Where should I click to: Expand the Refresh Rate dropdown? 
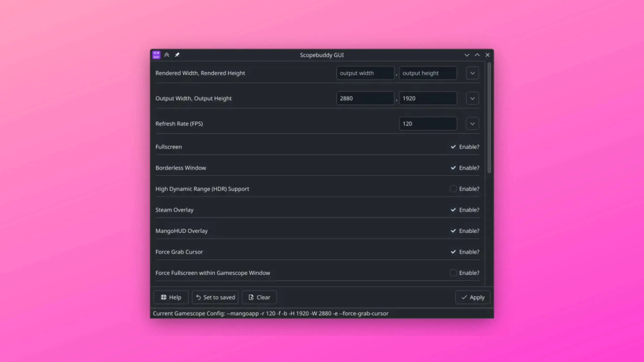[472, 124]
